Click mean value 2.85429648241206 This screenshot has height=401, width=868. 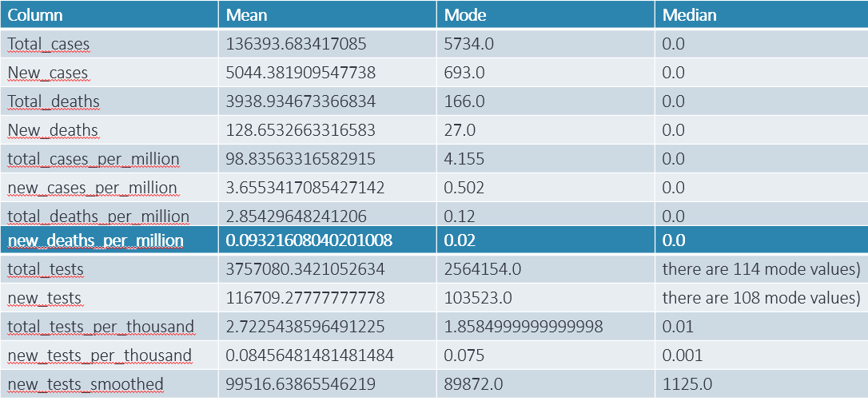coord(296,216)
